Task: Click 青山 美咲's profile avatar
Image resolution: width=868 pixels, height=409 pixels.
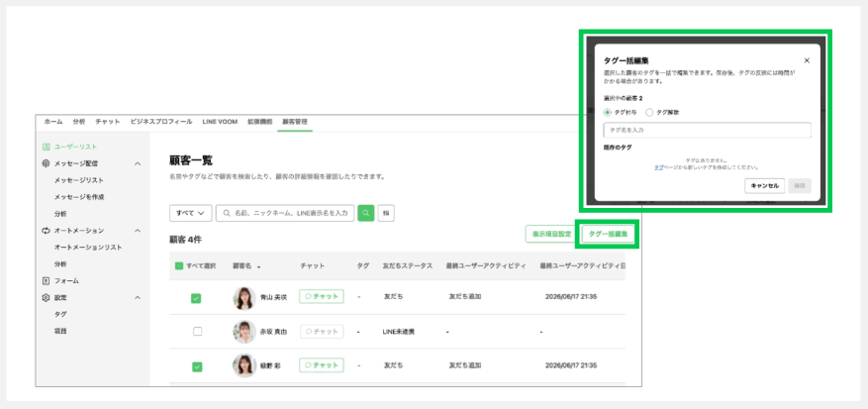Action: 244,298
